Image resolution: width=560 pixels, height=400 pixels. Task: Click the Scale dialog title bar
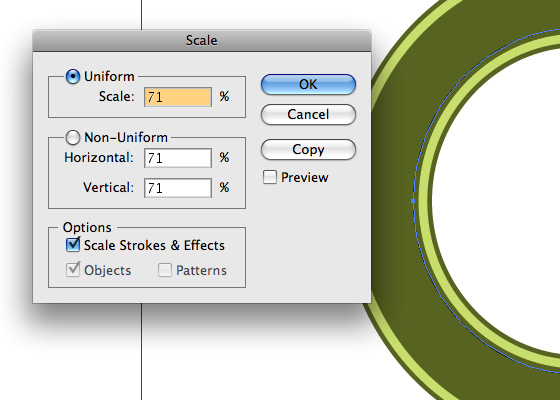202,41
